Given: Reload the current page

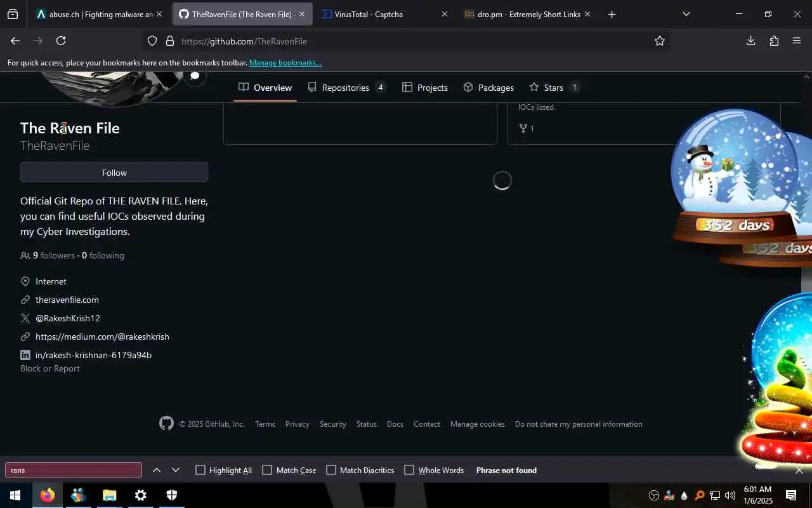Looking at the screenshot, I should pos(61,41).
